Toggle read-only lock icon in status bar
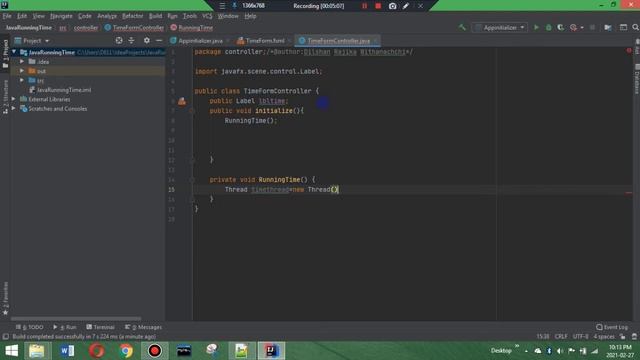640x360 pixels. [x=623, y=336]
